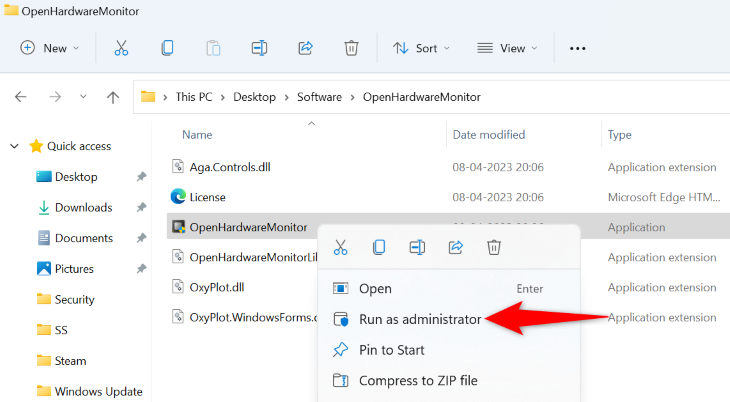Click the Cut scissors icon in the context menu

coord(340,247)
